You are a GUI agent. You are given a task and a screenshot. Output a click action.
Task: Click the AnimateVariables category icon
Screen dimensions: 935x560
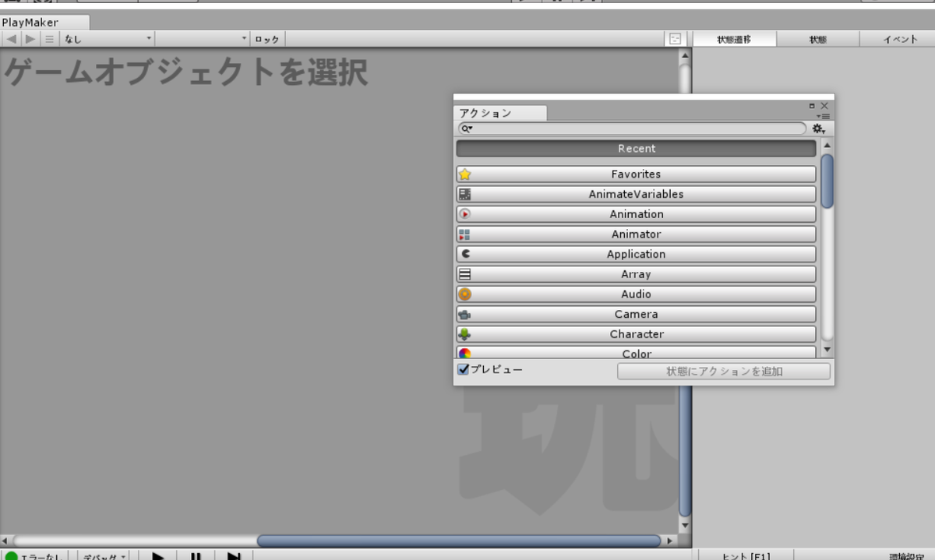coord(465,195)
